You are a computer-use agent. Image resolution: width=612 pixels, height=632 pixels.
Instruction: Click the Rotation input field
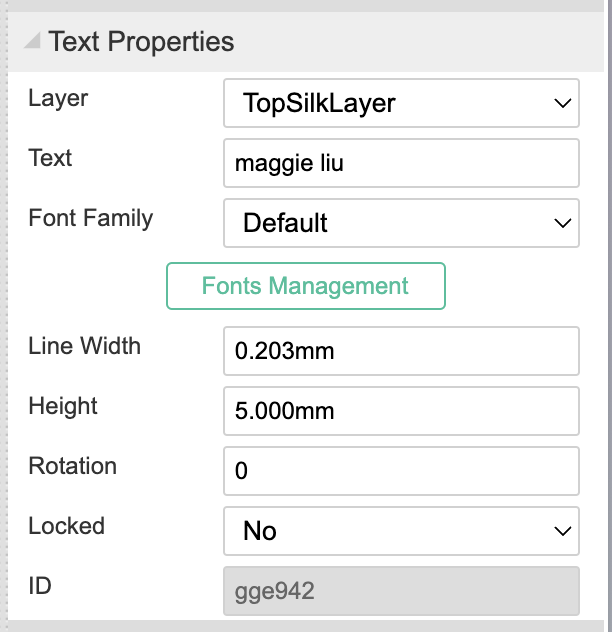click(401, 471)
